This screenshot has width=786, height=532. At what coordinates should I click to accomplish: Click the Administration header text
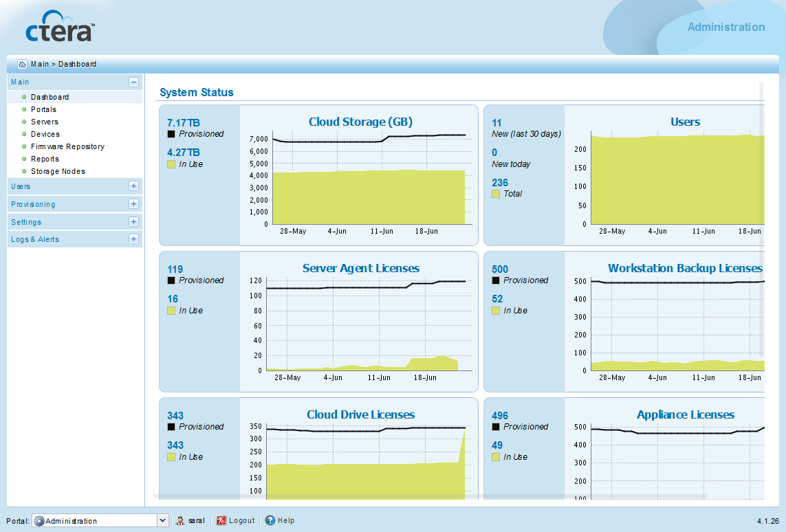pyautogui.click(x=726, y=27)
